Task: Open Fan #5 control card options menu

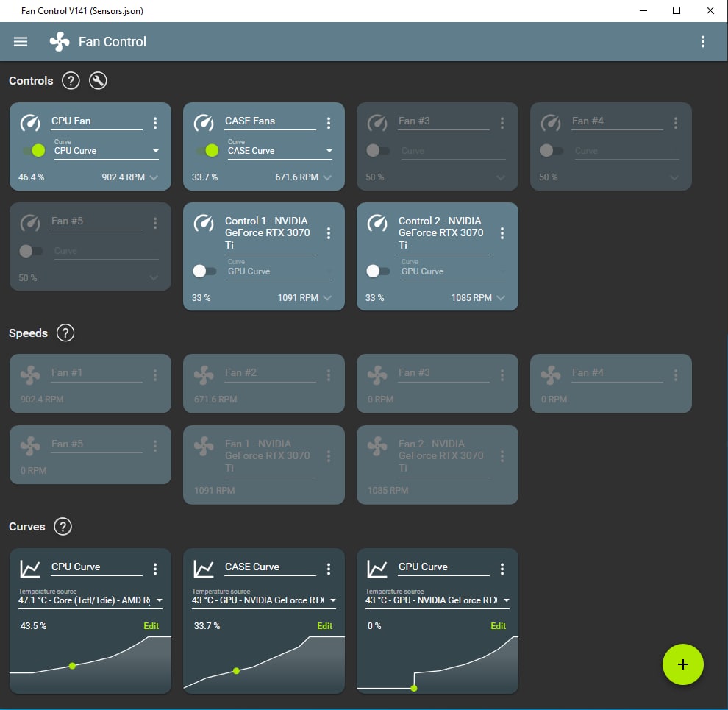Action: coord(155,224)
